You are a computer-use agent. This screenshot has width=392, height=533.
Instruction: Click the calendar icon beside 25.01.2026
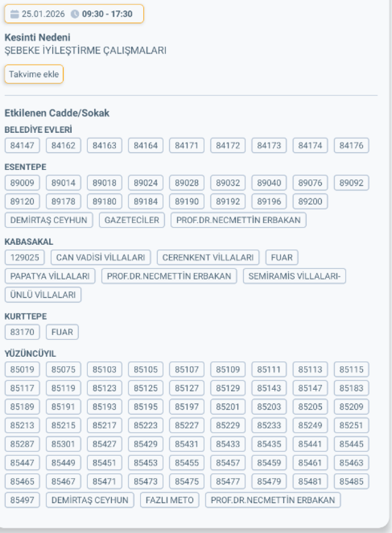pos(15,14)
